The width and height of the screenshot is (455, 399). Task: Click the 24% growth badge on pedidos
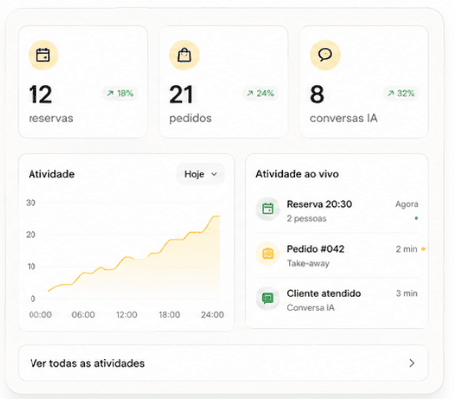coord(261,93)
